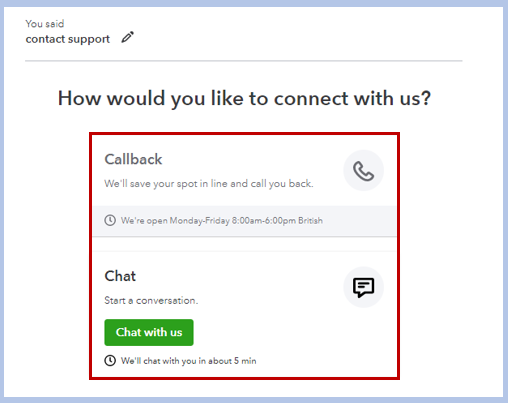This screenshot has height=403, width=508.
Task: Click the phone icon in Callback card
Action: pyautogui.click(x=363, y=171)
